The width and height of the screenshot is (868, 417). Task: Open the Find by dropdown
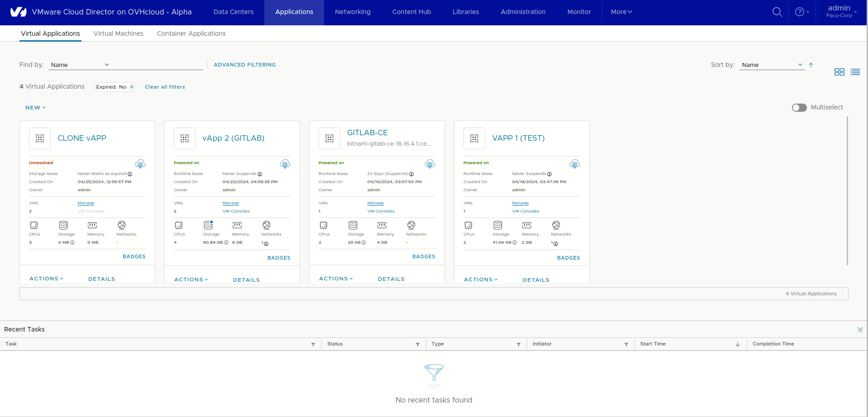coord(80,65)
